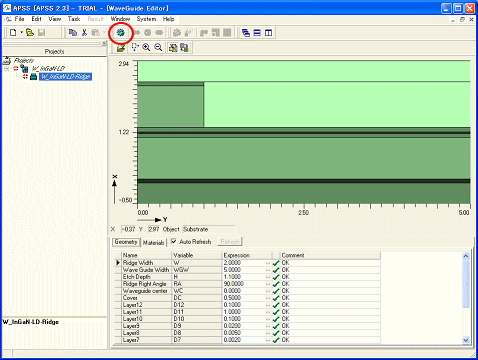Click the Cut scissors icon
Image resolution: width=478 pixels, height=360 pixels.
point(84,33)
